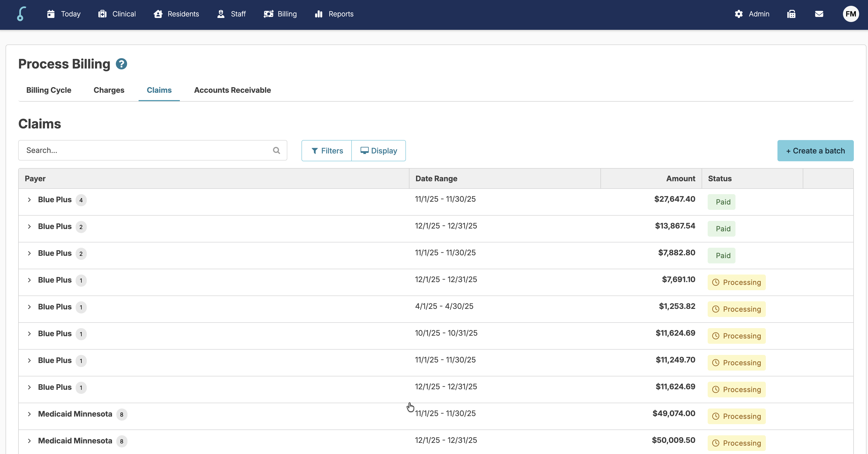The image size is (868, 454).
Task: Expand Medicaid Minnesota 11/1/25 claims row
Action: 29,414
